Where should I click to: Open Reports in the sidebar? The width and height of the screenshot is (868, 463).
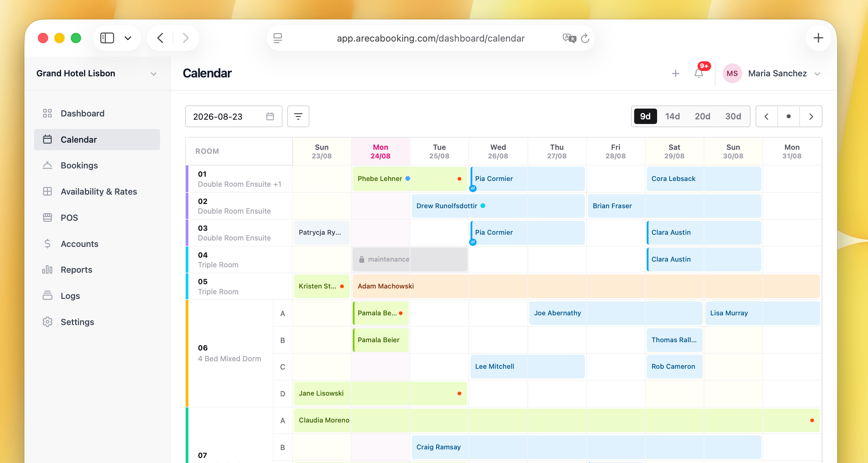click(97, 270)
